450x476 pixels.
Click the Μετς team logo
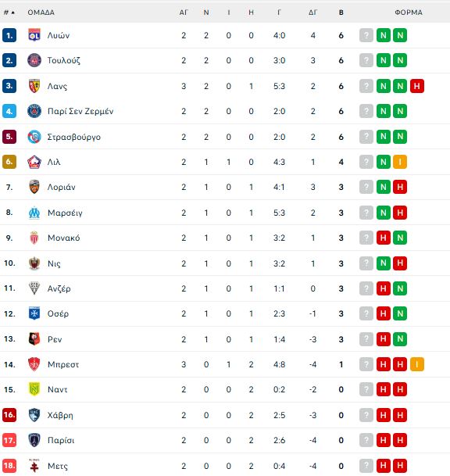point(34,465)
